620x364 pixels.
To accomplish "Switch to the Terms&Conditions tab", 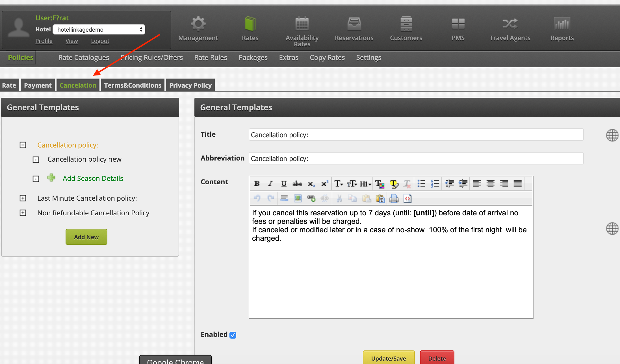I will [133, 85].
